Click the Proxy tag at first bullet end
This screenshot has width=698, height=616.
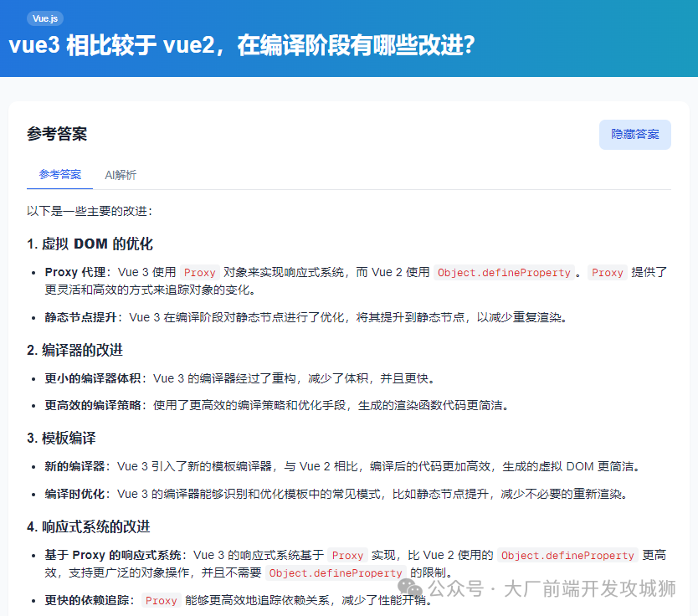tap(608, 272)
